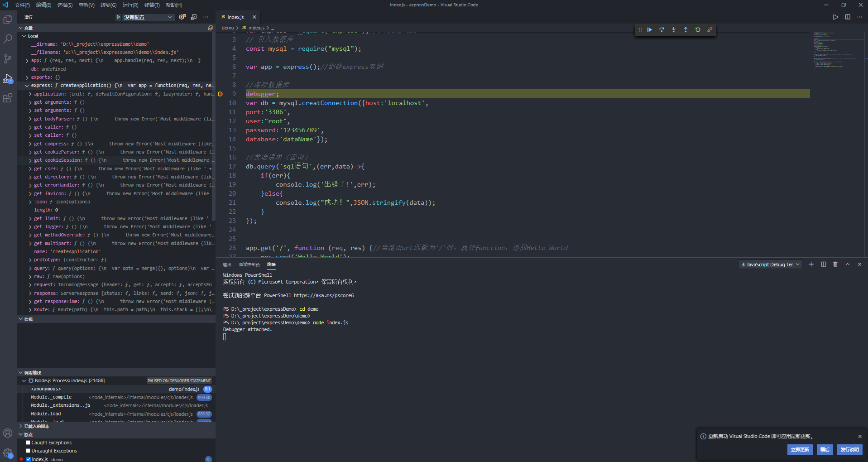Select the Module._compile stack frame
868x462 pixels.
(116, 397)
